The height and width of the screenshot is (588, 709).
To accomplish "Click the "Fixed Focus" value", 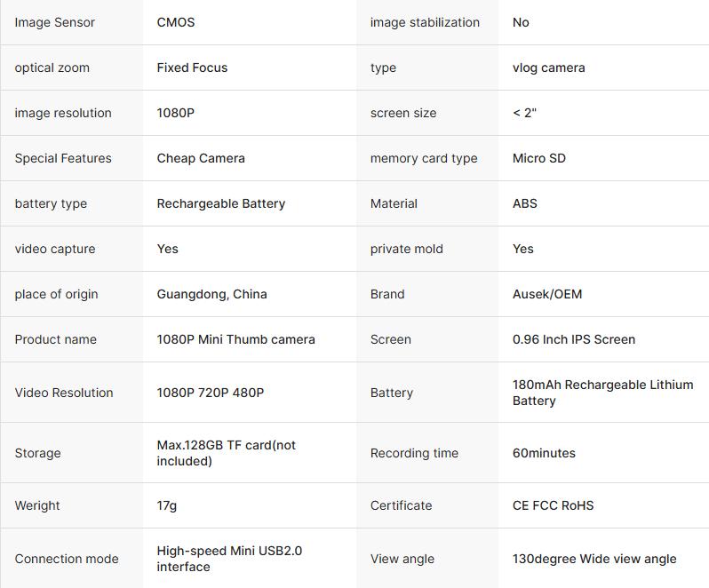I will pos(192,68).
